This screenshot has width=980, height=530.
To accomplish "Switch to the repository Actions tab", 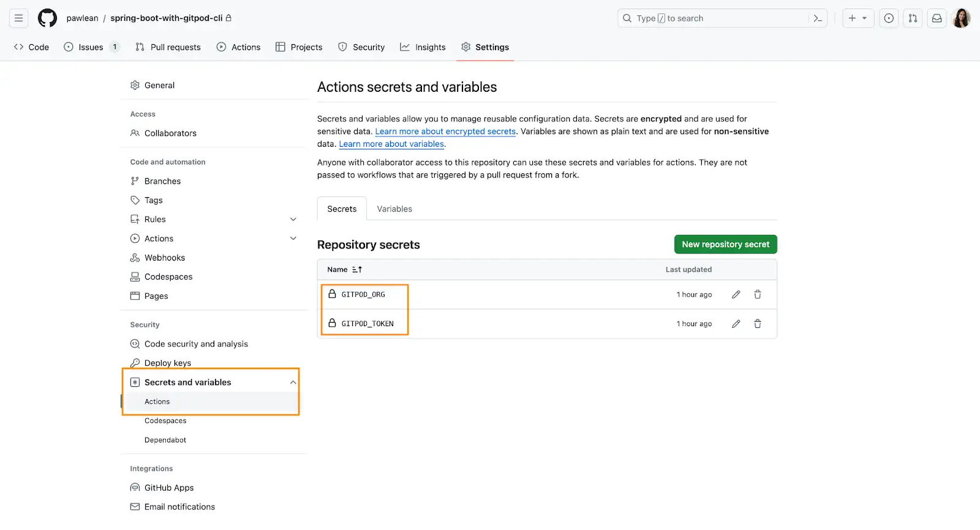I will pos(238,47).
